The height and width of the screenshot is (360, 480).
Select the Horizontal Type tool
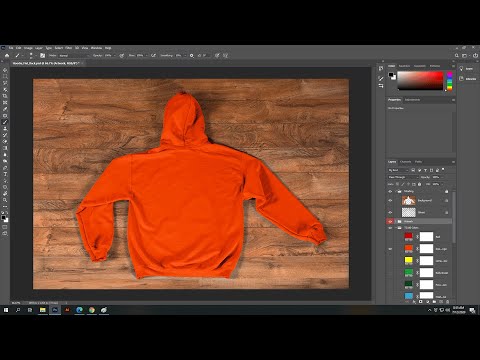coord(5,174)
